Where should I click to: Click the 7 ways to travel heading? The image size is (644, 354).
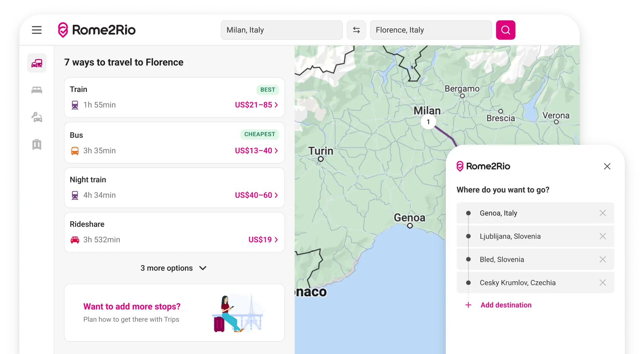pyautogui.click(x=124, y=62)
